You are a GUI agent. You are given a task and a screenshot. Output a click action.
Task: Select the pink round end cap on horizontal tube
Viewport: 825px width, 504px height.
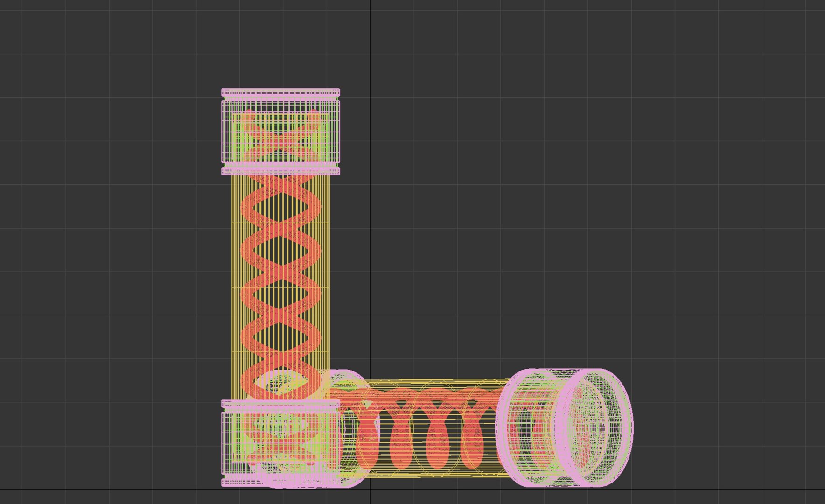(x=565, y=427)
